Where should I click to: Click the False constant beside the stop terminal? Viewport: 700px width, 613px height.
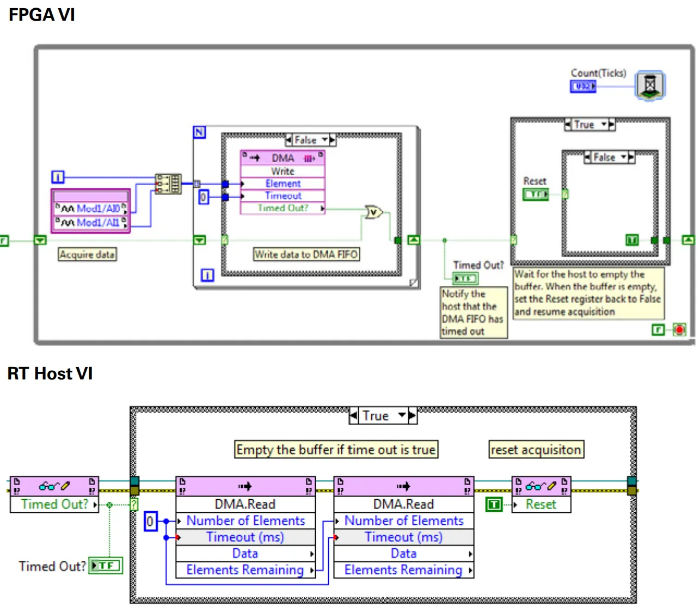tap(658, 329)
